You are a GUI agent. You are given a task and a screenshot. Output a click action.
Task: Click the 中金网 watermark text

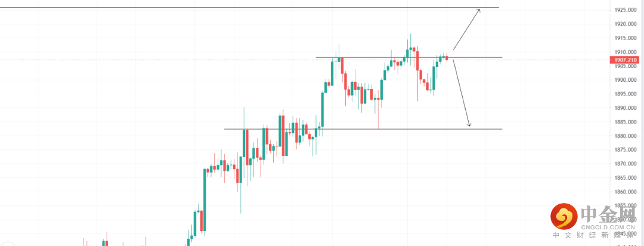(x=609, y=214)
